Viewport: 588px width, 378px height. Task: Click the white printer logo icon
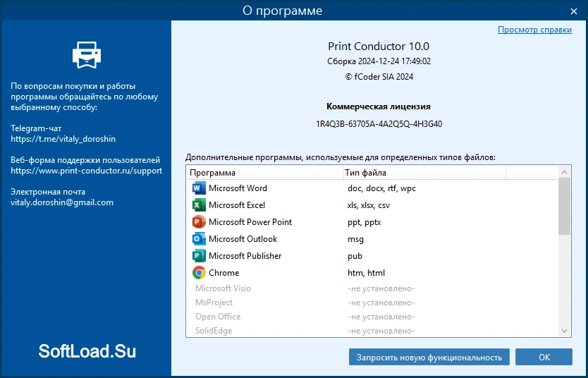[x=87, y=55]
